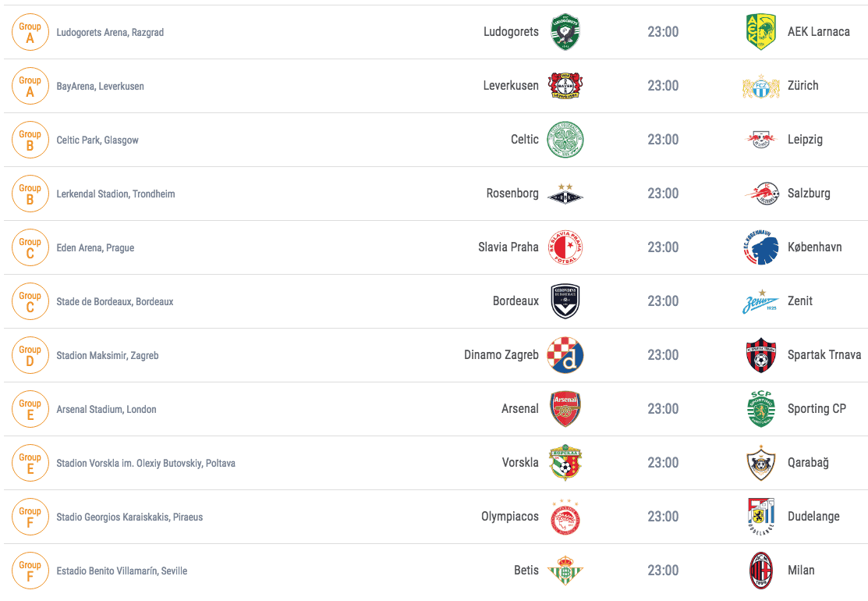
Task: Click the Ludogorets club crest
Action: pyautogui.click(x=565, y=31)
